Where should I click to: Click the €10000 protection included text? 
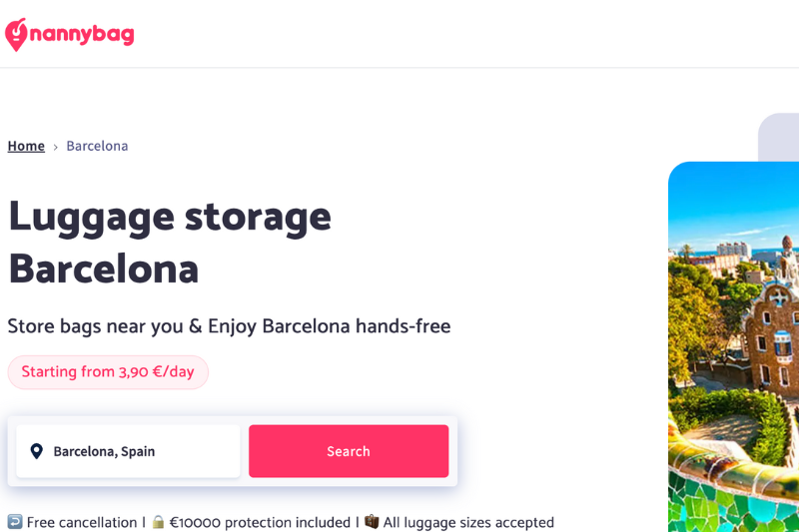tap(260, 522)
